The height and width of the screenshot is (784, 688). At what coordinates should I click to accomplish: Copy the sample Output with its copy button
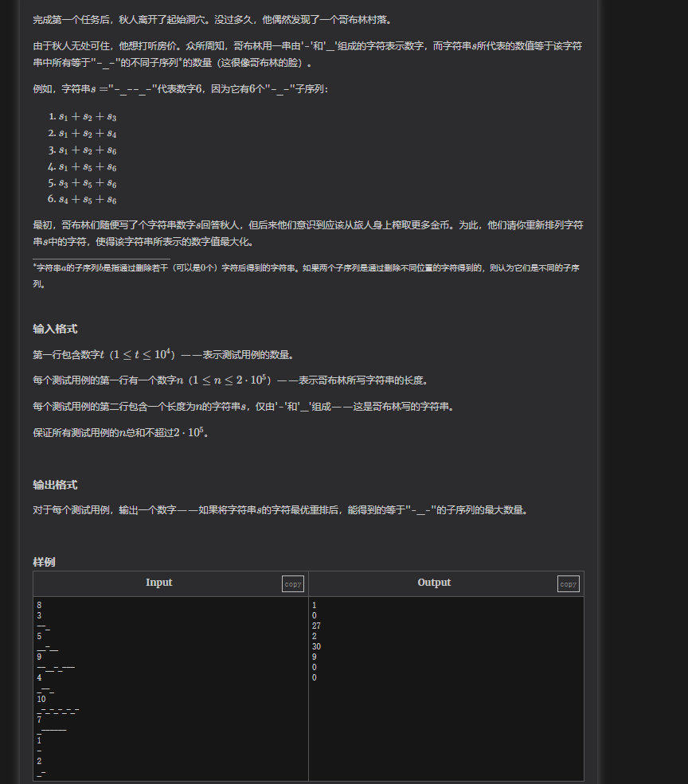tap(569, 583)
